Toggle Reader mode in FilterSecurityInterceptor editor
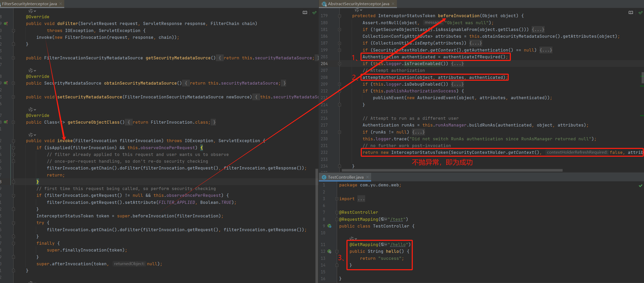 [x=305, y=12]
